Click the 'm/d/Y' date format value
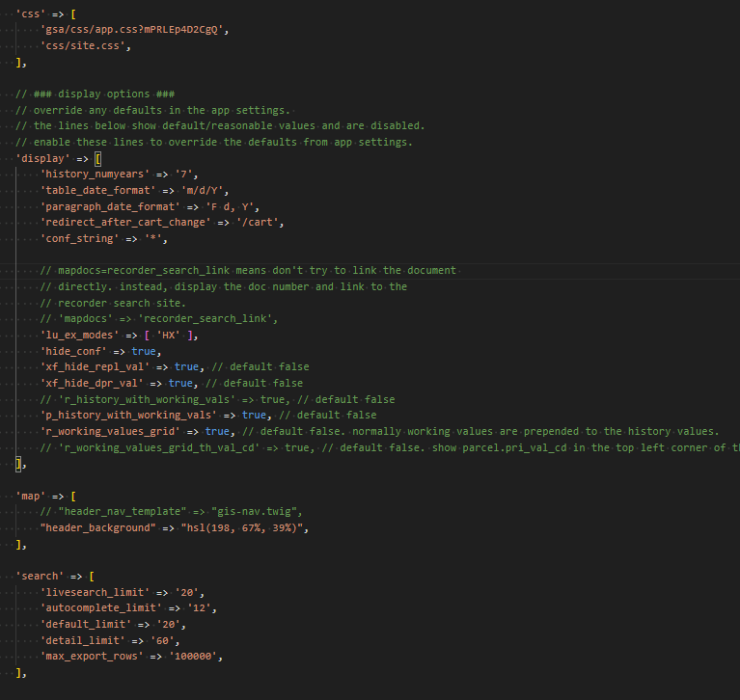740x700 pixels. [x=202, y=191]
